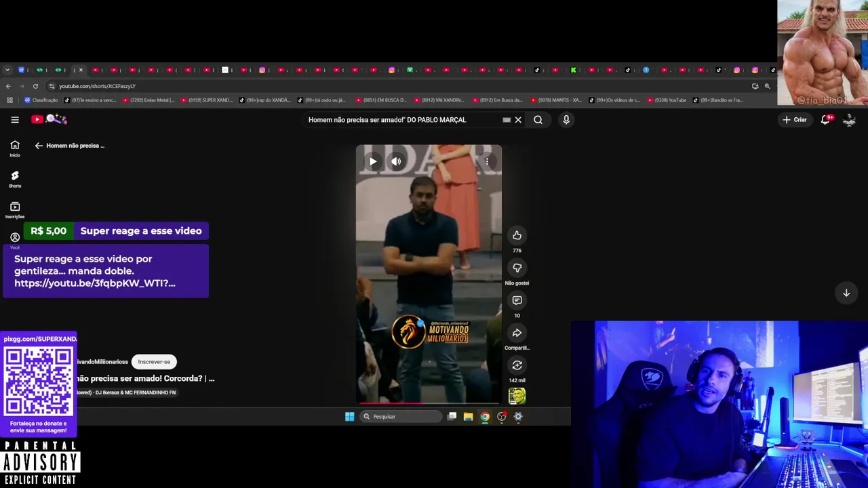Open the keyboard icon in search box

tap(507, 120)
